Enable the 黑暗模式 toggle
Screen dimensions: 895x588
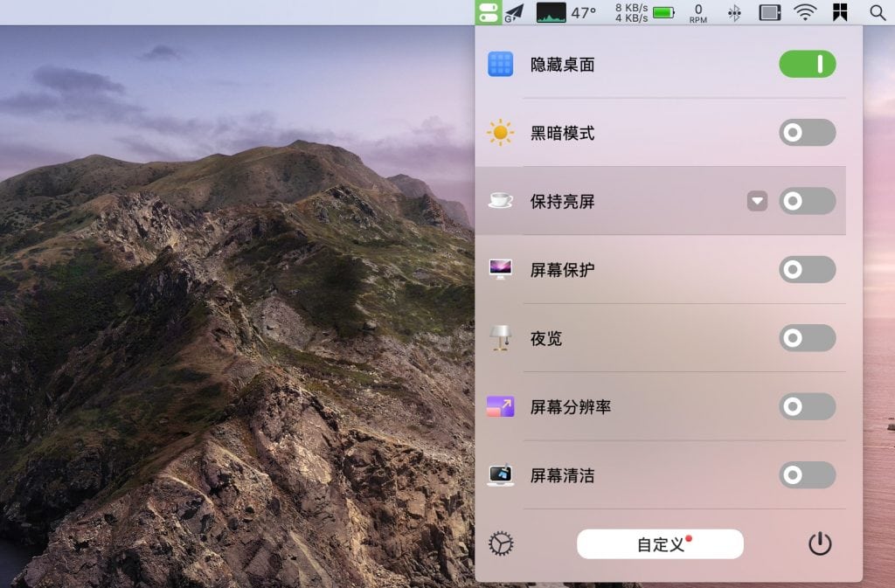pos(807,133)
